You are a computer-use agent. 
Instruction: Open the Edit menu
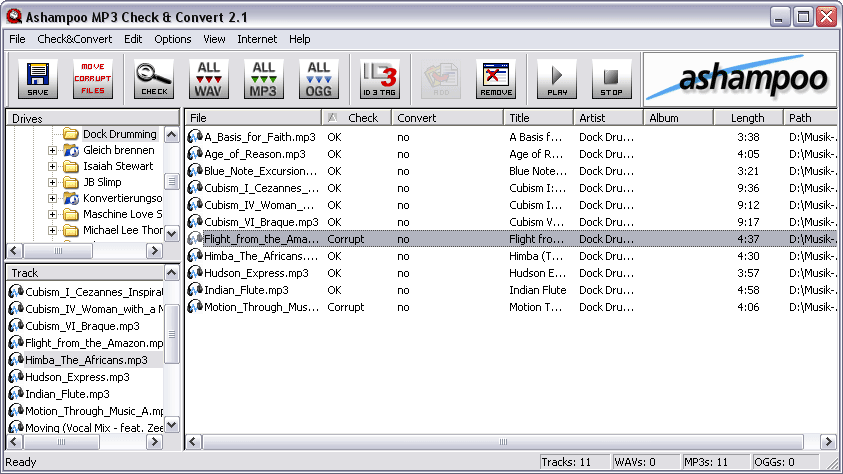pyautogui.click(x=133, y=39)
